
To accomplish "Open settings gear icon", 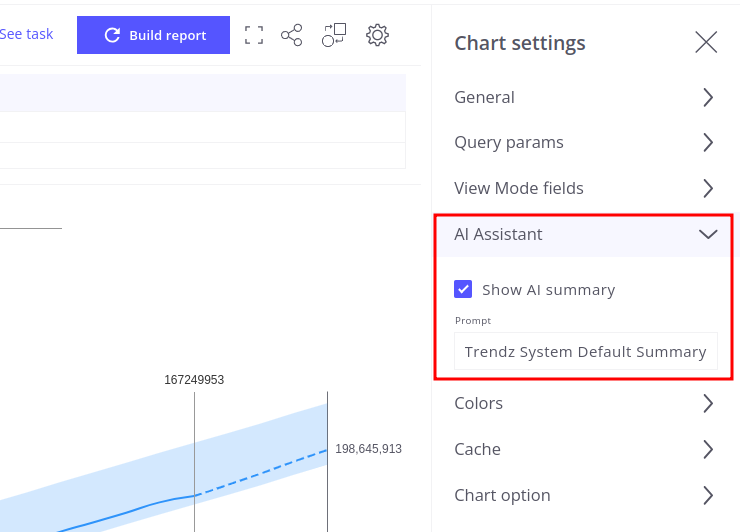I will click(x=377, y=35).
